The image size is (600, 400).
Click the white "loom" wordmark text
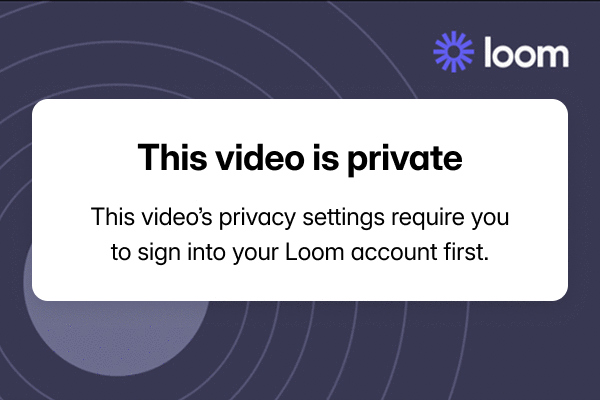point(526,52)
